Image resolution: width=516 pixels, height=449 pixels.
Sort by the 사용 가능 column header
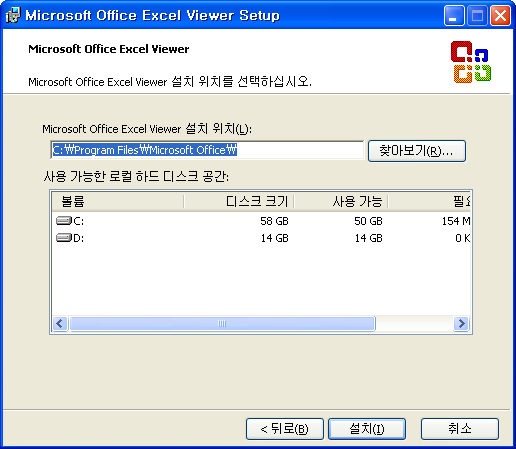tap(341, 201)
